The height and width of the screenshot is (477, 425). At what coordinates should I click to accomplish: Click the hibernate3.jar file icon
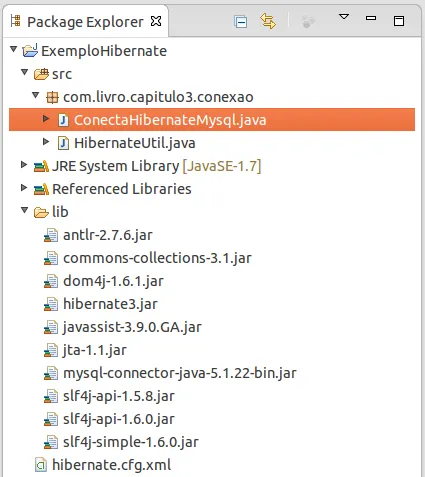(x=51, y=304)
